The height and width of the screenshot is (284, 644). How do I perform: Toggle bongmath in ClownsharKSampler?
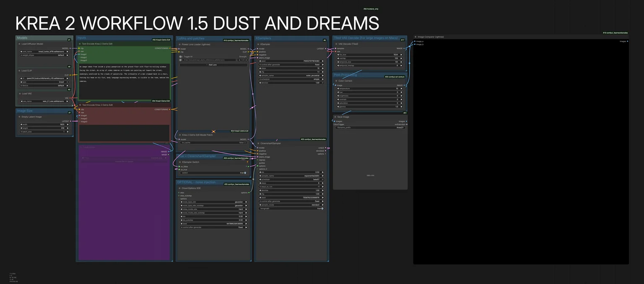pos(292,208)
